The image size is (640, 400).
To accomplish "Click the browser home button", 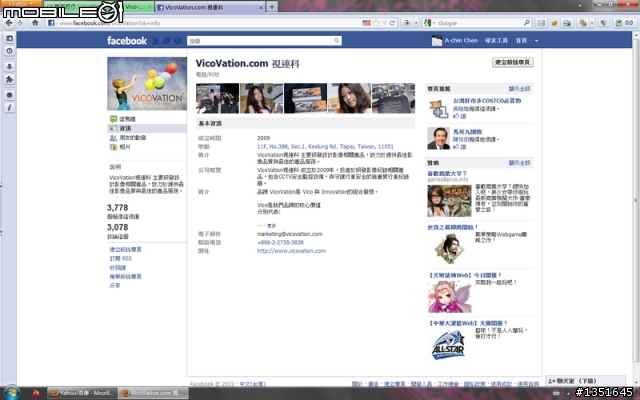I will [x=35, y=23].
